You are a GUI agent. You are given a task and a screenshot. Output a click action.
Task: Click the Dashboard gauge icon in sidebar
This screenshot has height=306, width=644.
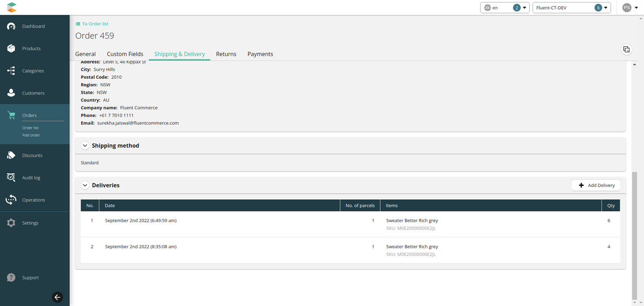(x=11, y=26)
